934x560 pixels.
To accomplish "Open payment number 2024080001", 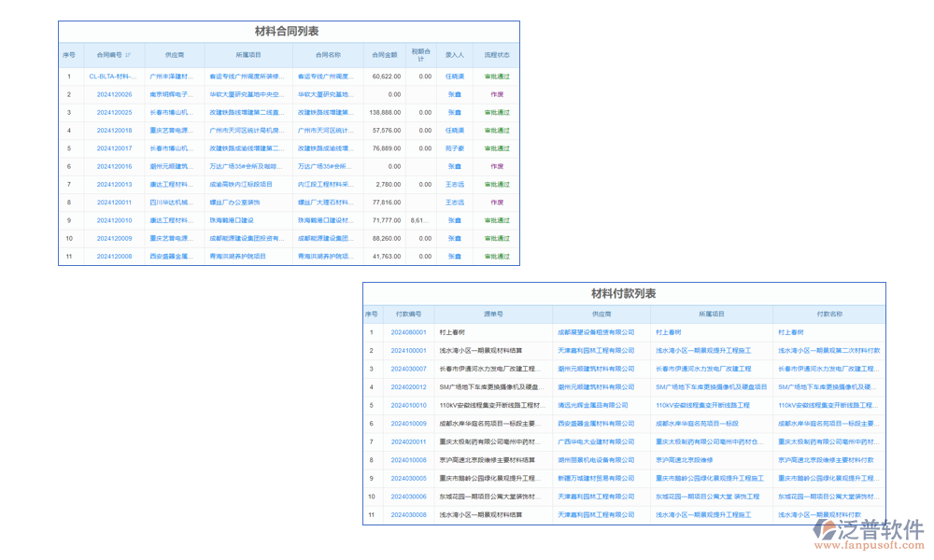I will pos(408,332).
